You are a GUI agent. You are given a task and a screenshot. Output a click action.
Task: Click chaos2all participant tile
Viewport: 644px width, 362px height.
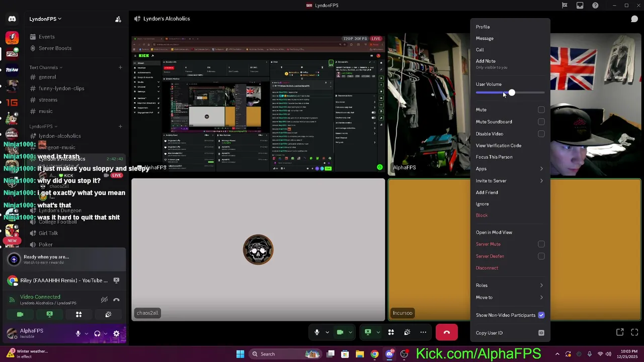click(258, 250)
